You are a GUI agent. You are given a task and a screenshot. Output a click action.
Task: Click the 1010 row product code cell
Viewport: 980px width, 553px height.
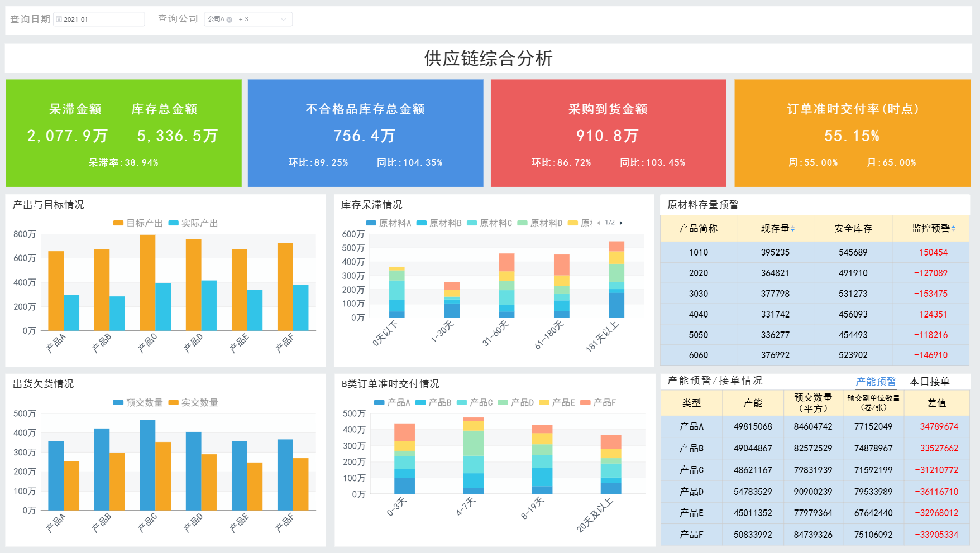click(699, 252)
